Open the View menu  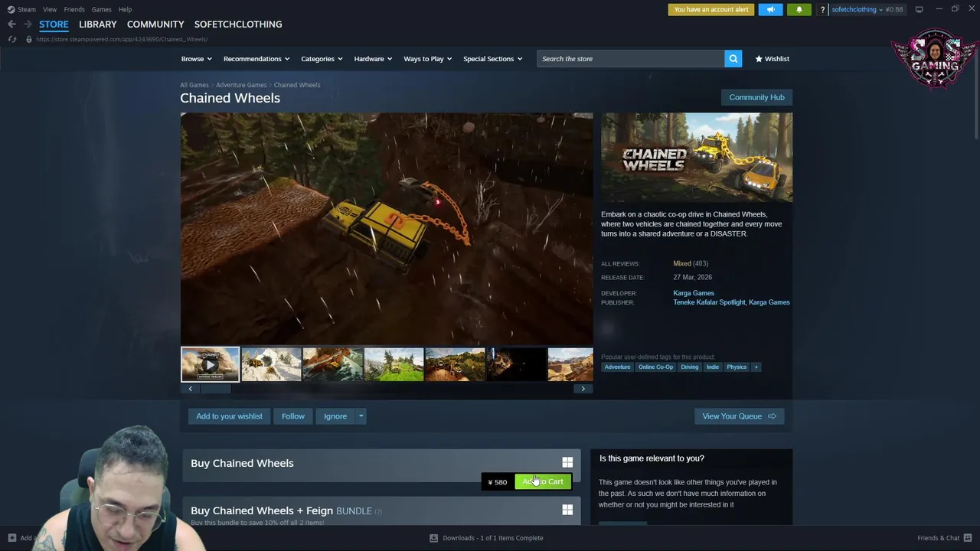[50, 9]
